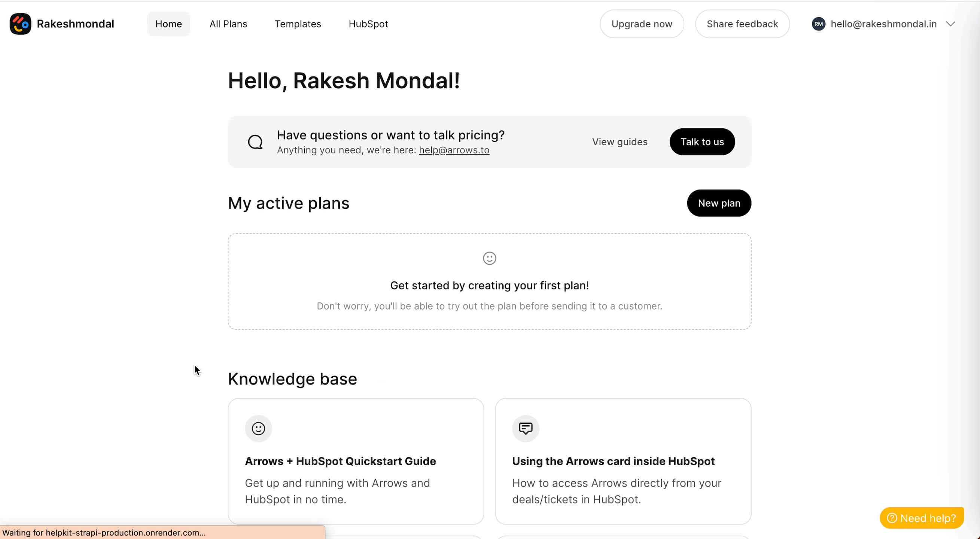This screenshot has width=980, height=539.
Task: Switch to the Templates tab
Action: click(x=298, y=24)
